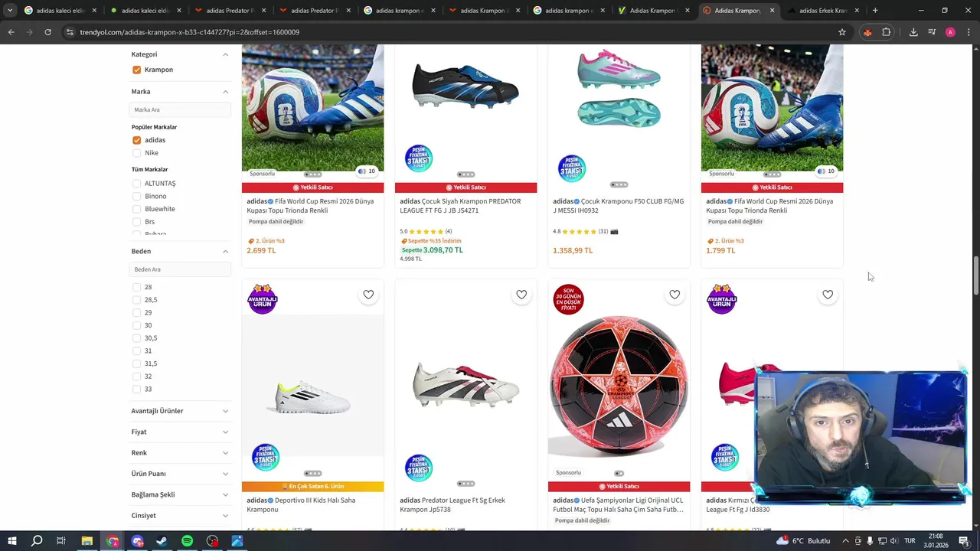Open Chrome downloads panel

click(913, 32)
